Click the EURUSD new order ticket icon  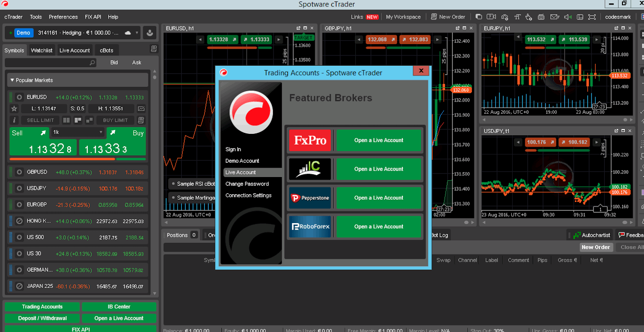point(141,120)
